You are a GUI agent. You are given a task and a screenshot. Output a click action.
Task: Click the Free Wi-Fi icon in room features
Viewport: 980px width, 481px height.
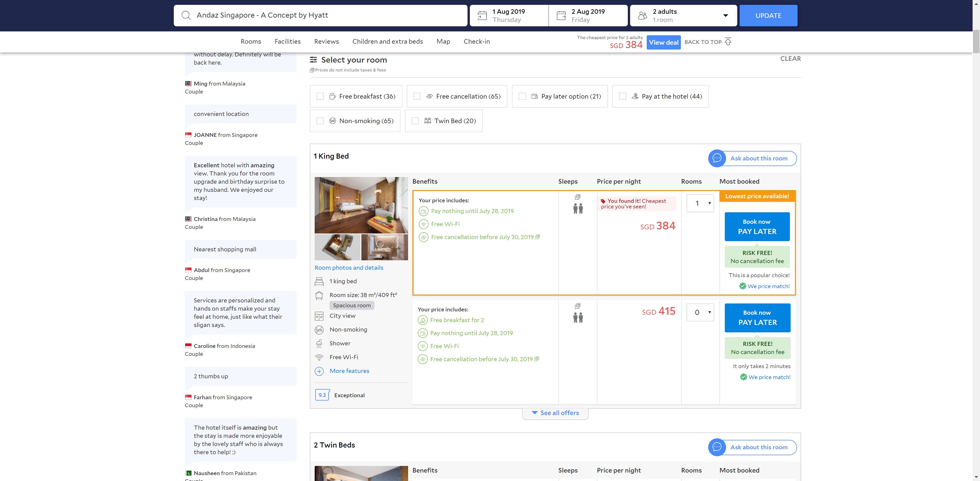pyautogui.click(x=319, y=357)
